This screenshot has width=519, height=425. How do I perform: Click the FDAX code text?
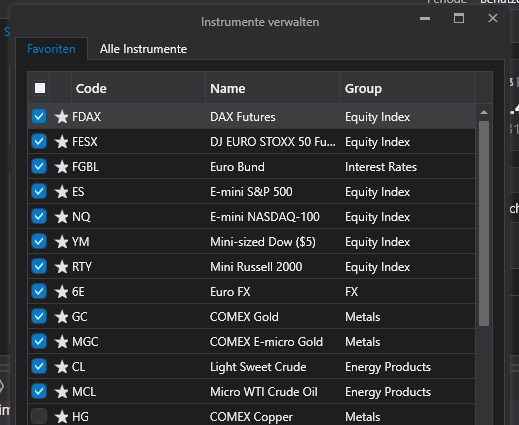coord(87,117)
